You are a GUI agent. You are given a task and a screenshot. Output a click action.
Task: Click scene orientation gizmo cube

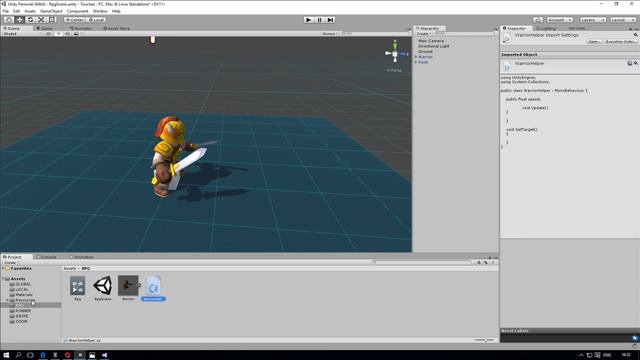click(395, 53)
